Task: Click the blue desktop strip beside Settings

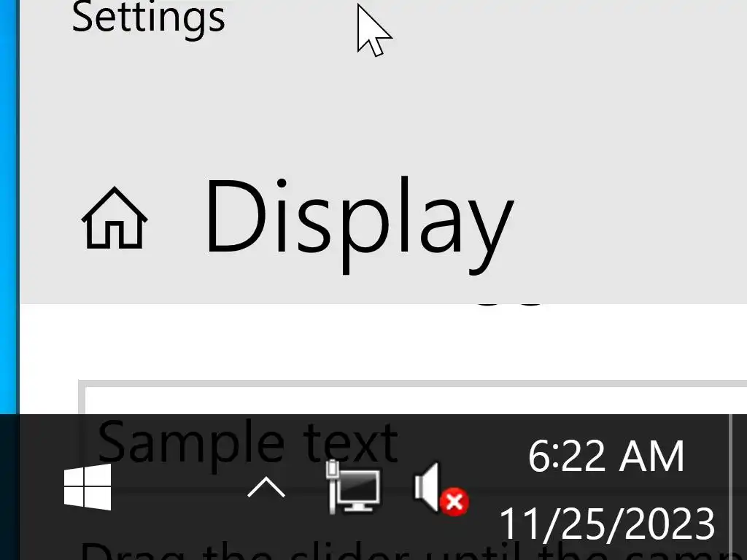Action: (x=9, y=207)
